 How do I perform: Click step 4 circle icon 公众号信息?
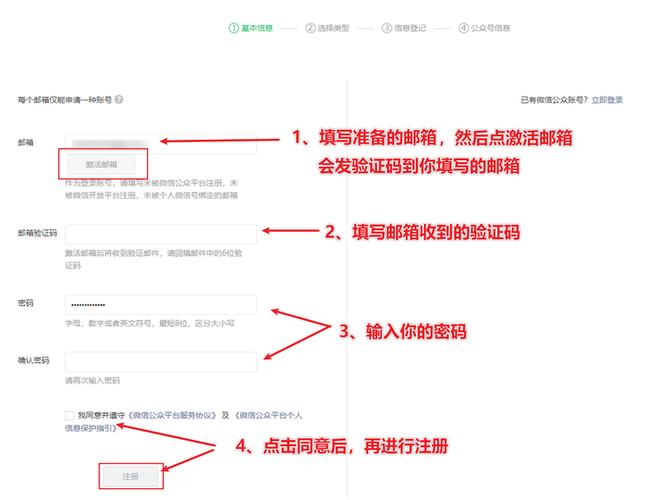[x=464, y=28]
